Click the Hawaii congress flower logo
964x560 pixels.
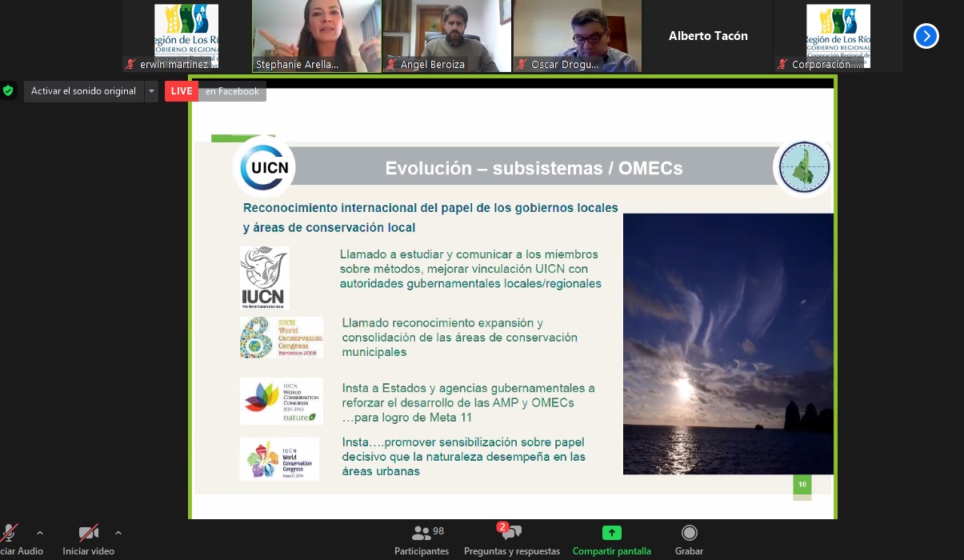(x=279, y=459)
